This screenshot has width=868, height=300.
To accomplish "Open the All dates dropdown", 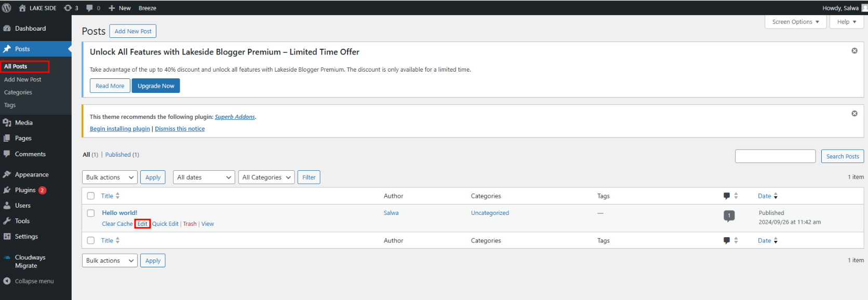I will click(x=204, y=178).
